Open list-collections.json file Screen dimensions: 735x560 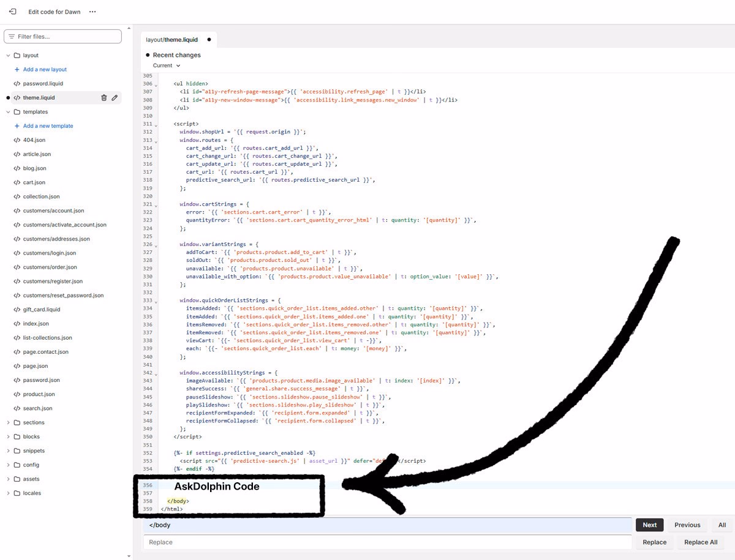48,337
